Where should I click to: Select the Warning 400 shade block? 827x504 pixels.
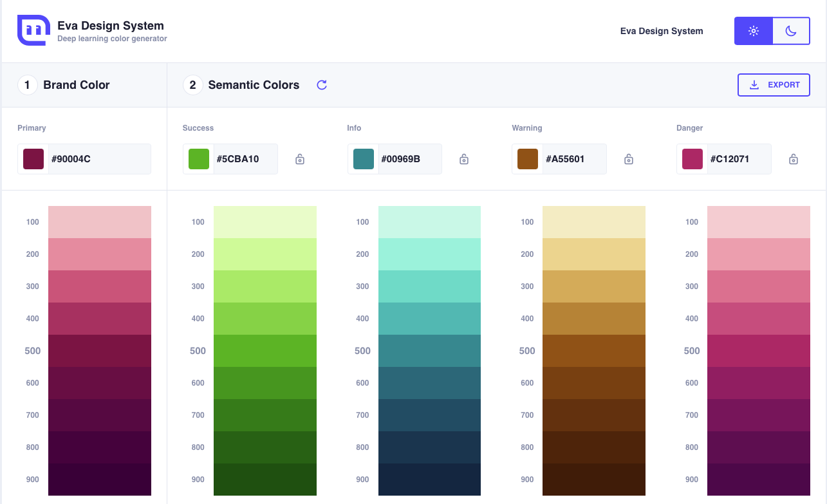click(594, 319)
